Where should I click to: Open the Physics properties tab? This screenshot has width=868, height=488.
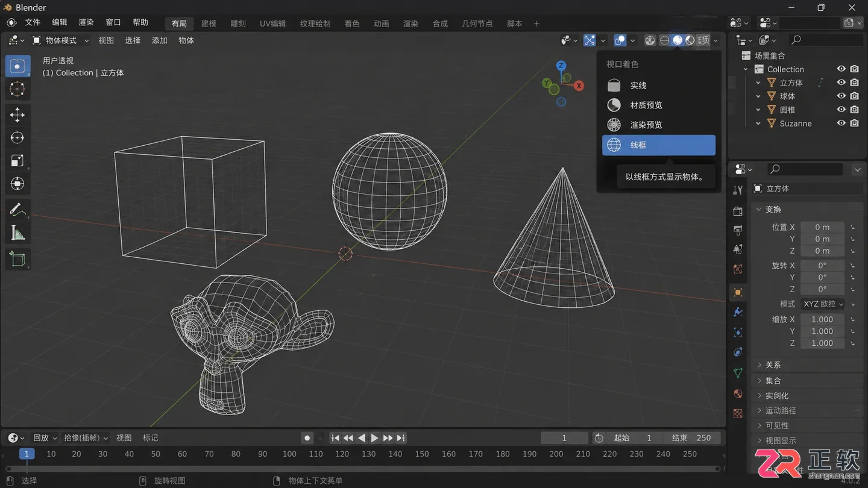click(x=738, y=352)
